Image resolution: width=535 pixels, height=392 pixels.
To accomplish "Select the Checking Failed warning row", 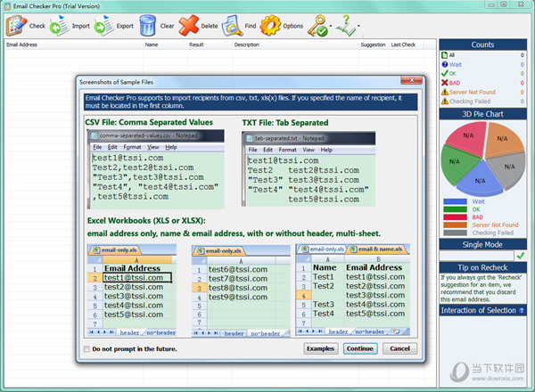I will pos(482,102).
